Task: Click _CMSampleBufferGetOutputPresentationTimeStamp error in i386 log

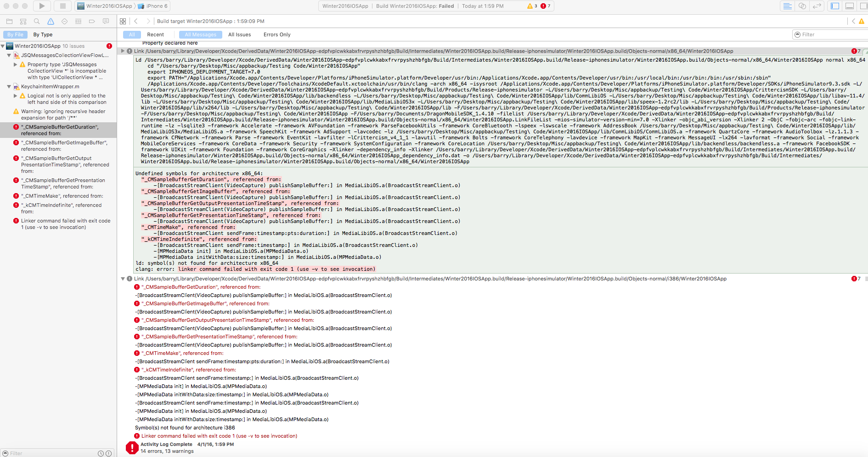Action: click(x=228, y=320)
